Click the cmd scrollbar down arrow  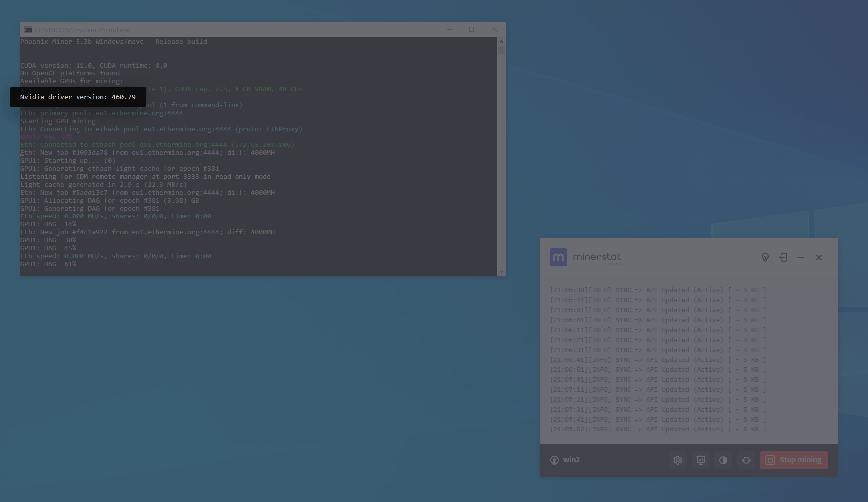point(501,272)
